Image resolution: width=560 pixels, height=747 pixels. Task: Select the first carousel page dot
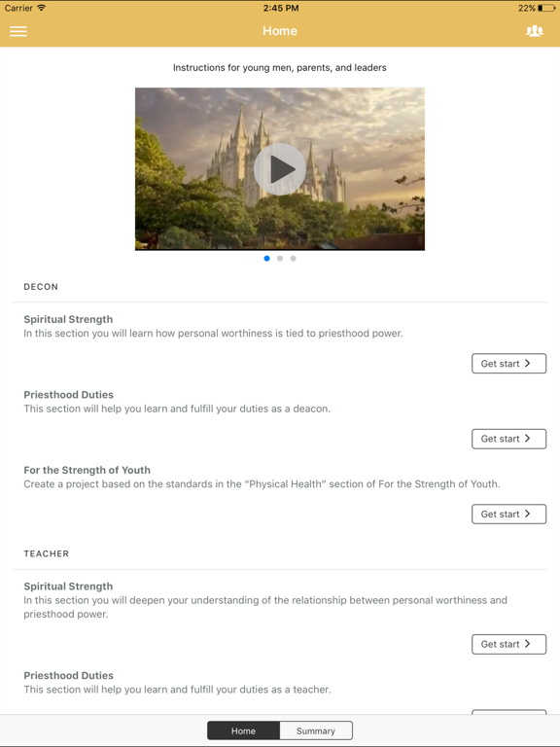pyautogui.click(x=266, y=258)
